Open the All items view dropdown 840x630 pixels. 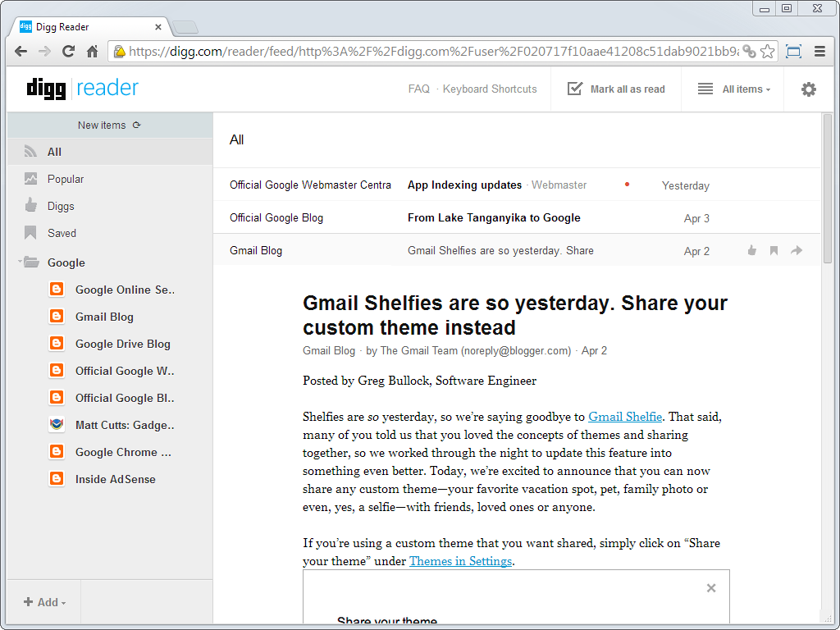tap(734, 89)
